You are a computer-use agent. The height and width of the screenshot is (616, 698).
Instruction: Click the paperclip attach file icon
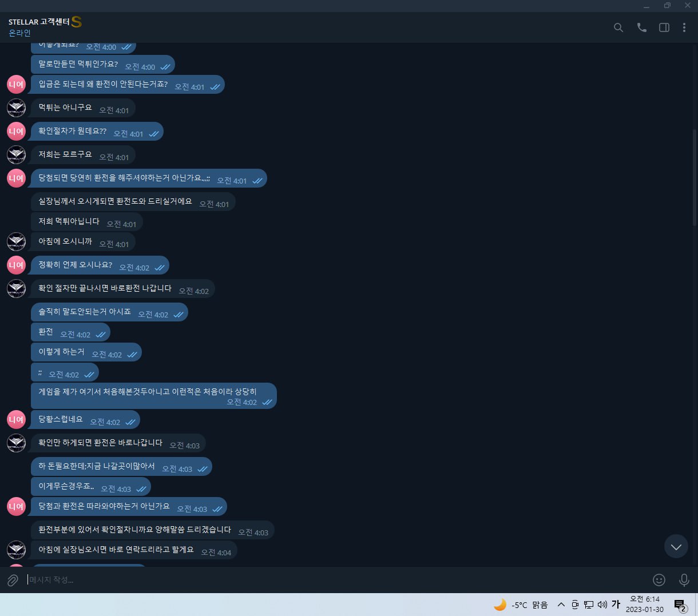13,580
